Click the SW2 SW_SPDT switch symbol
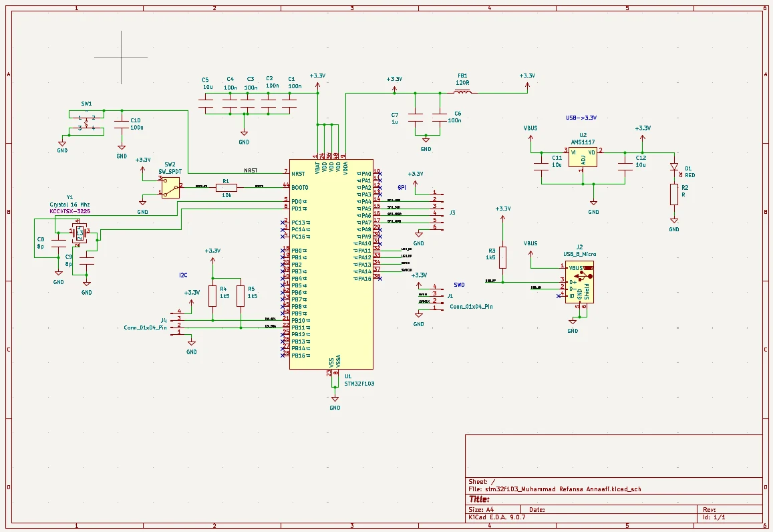 click(170, 188)
